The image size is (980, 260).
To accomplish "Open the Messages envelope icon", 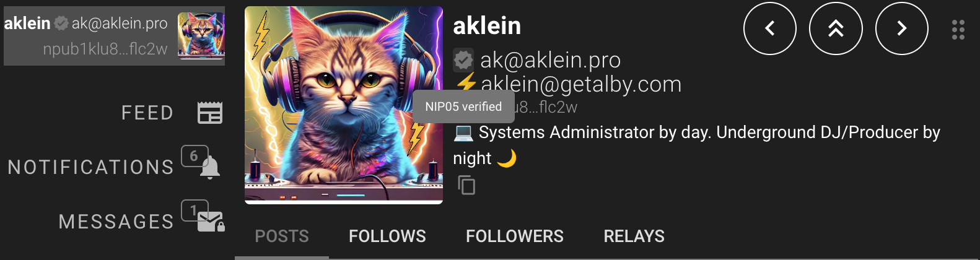I will [x=211, y=222].
